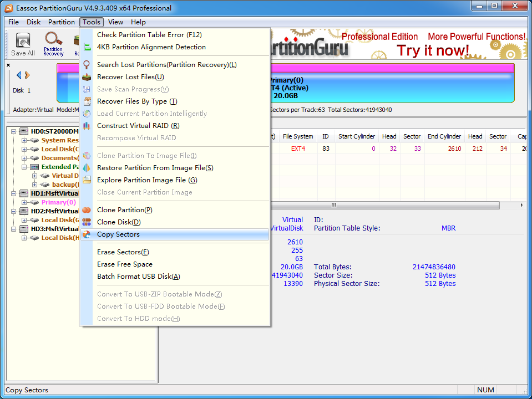Screen dimensions: 532x399
Task: Choose Erase Free Space option
Action: pos(175,264)
